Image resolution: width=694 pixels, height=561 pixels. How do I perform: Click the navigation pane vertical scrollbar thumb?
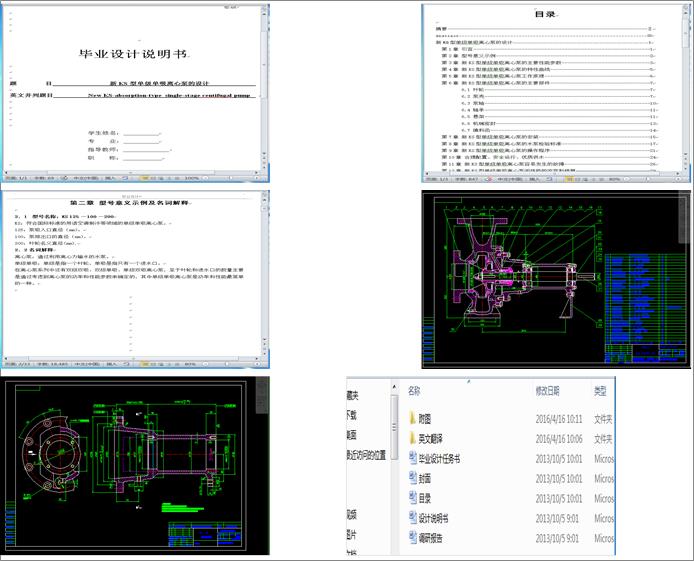(x=394, y=427)
